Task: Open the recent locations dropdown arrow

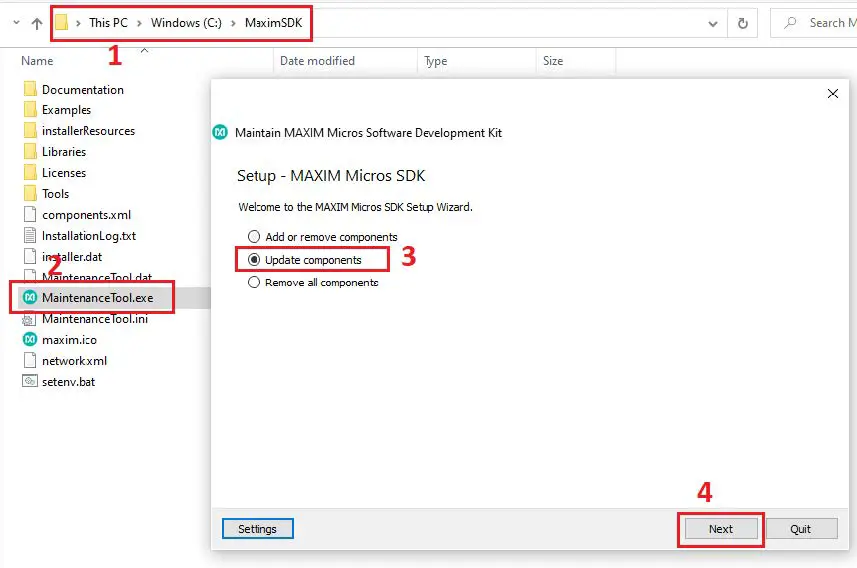Action: point(16,23)
